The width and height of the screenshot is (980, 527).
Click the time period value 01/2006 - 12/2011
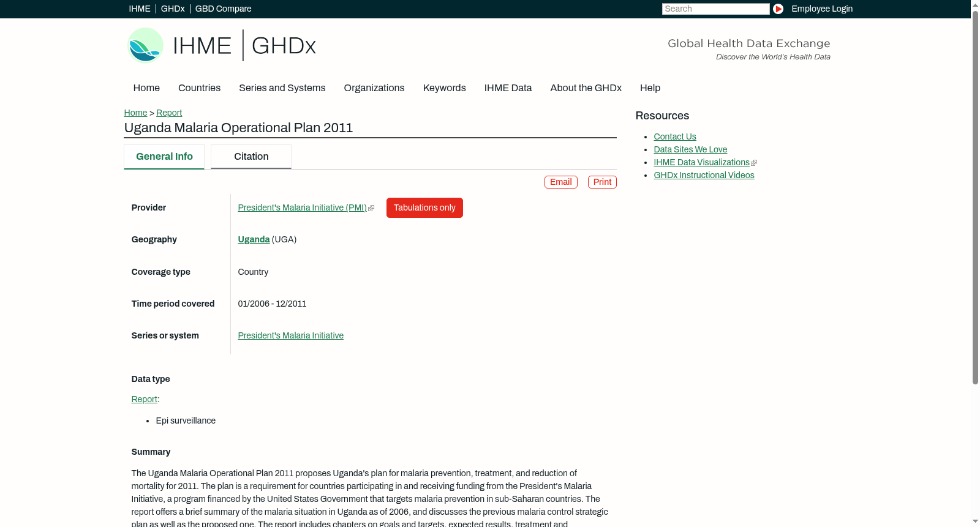pyautogui.click(x=273, y=304)
